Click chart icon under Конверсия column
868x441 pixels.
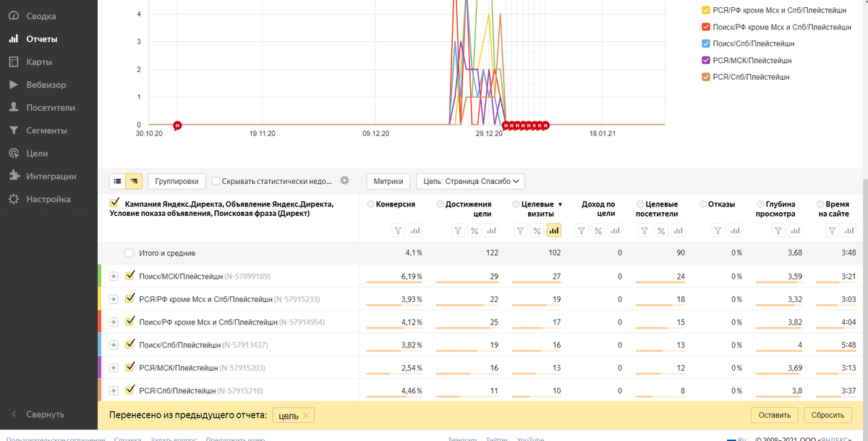[415, 230]
